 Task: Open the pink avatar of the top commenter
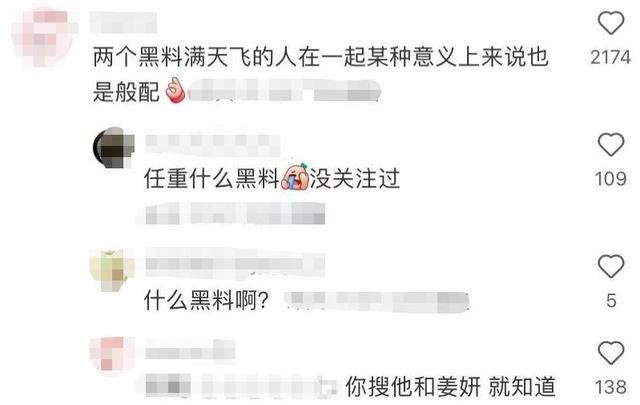tap(44, 38)
